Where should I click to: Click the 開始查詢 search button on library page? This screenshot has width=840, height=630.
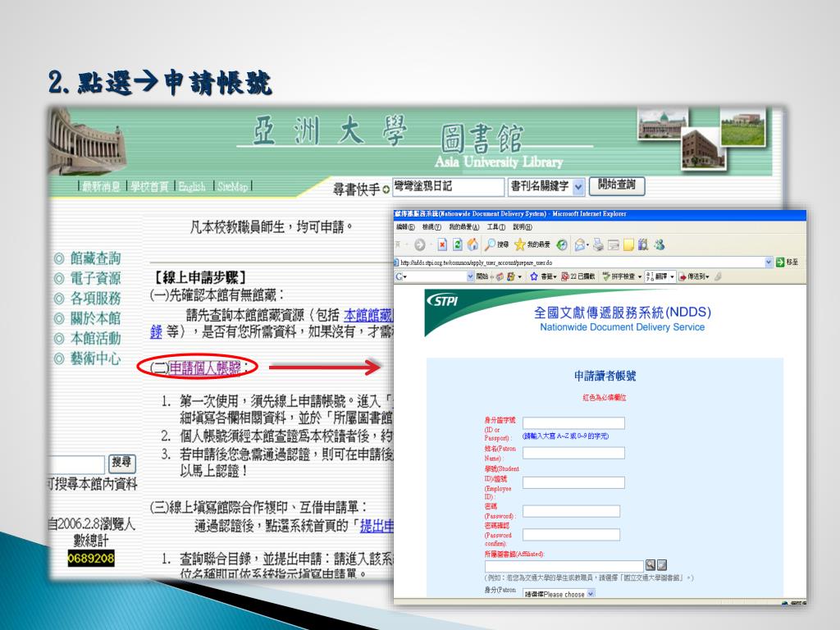coord(617,185)
